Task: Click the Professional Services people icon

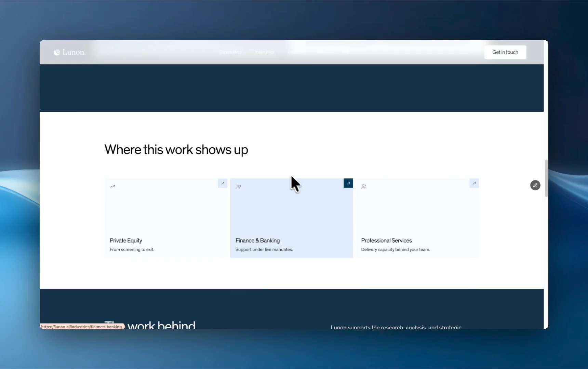Action: [x=364, y=187]
